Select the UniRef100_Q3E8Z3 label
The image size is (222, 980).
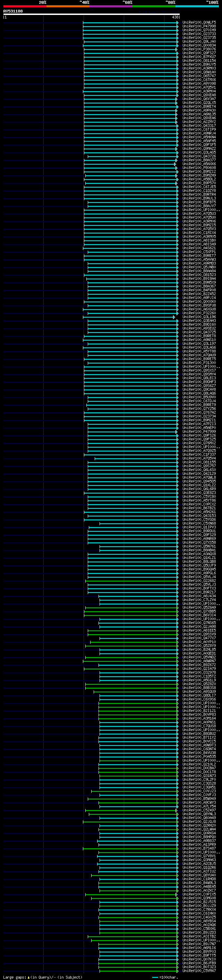click(199, 493)
